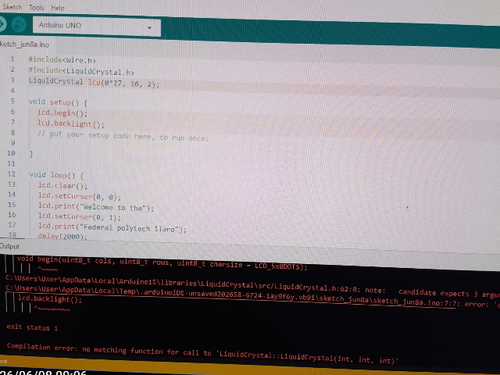Screen dimensions: 500x375
Task: Click the 'Compilation error: no matching function' message
Action: (202, 353)
